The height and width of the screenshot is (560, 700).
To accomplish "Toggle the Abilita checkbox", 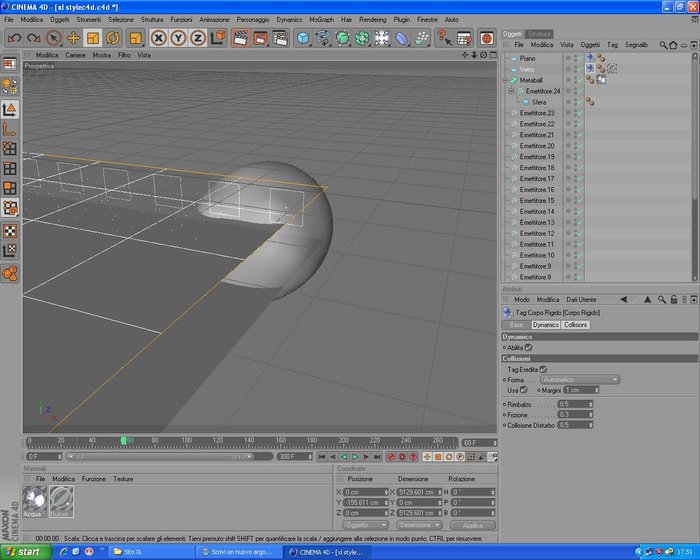I will point(529,347).
